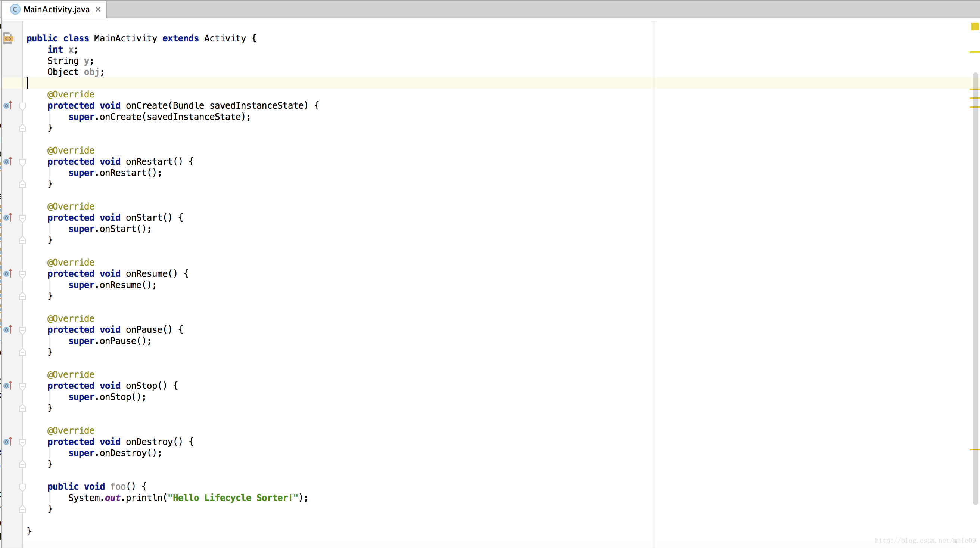This screenshot has width=980, height=548.
Task: Collapse the onDestroy method block
Action: pyautogui.click(x=21, y=442)
